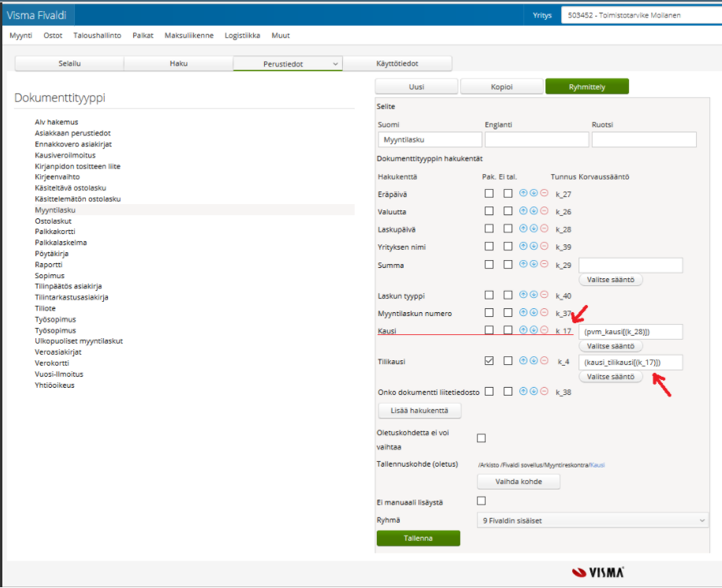The width and height of the screenshot is (722, 588).
Task: Tick Ei tal. checkbox for Valuutta
Action: pyautogui.click(x=508, y=211)
